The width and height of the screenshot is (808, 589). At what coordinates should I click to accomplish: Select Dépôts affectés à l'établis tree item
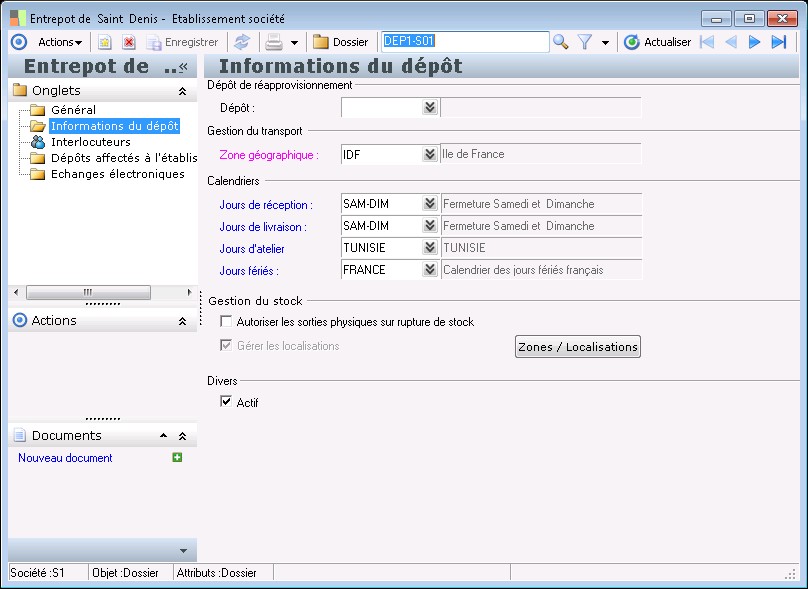pyautogui.click(x=124, y=158)
